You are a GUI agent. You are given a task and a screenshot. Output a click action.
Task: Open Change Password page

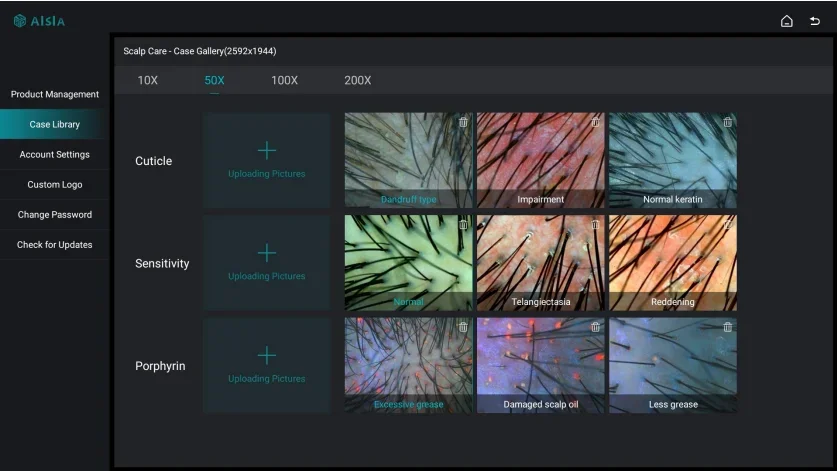coord(55,214)
